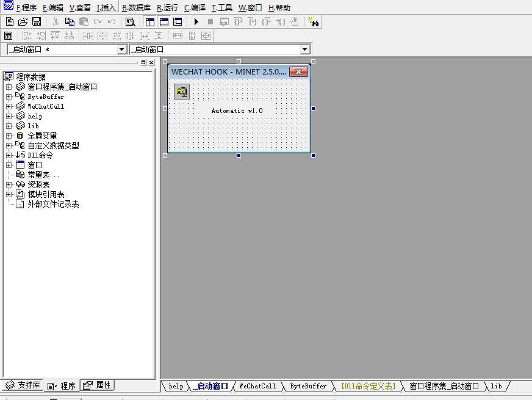The image size is (532, 400).
Task: Switch to the 支持库 panel tab
Action: [23, 385]
